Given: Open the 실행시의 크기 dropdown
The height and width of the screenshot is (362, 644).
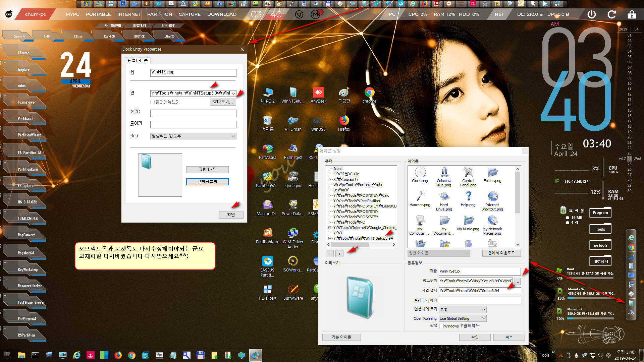Looking at the screenshot, I should pyautogui.click(x=463, y=309).
